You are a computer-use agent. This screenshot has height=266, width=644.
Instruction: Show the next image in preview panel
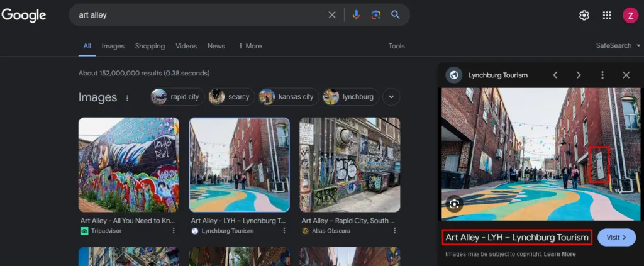pos(579,75)
